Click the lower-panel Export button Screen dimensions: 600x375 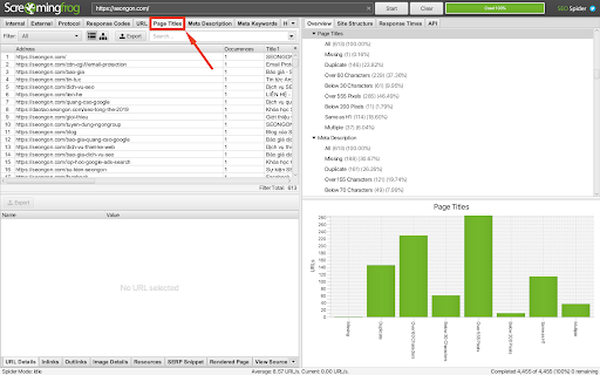pos(18,202)
